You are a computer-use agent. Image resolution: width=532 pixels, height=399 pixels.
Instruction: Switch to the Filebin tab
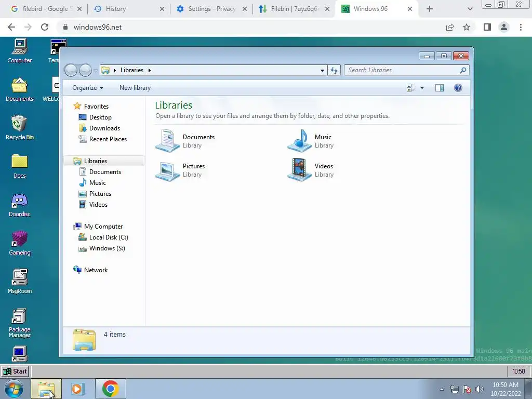pos(294,9)
